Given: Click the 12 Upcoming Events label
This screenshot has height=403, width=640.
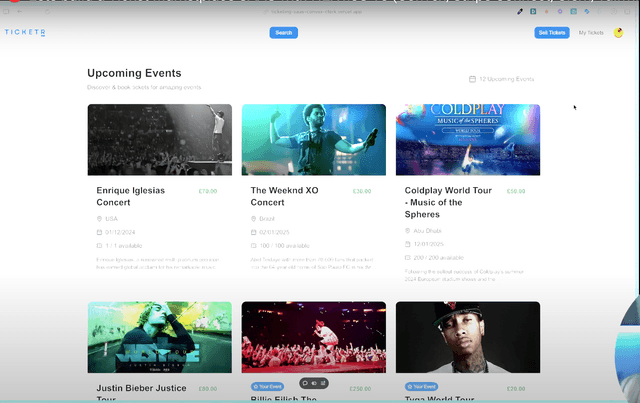Looking at the screenshot, I should pos(507,79).
